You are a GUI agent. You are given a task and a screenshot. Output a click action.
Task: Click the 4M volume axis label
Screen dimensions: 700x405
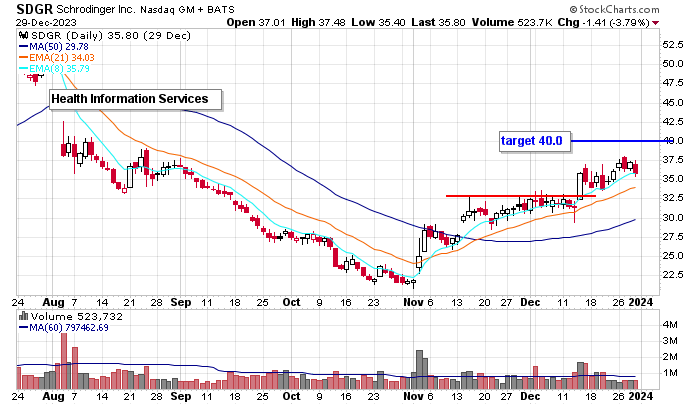point(670,325)
